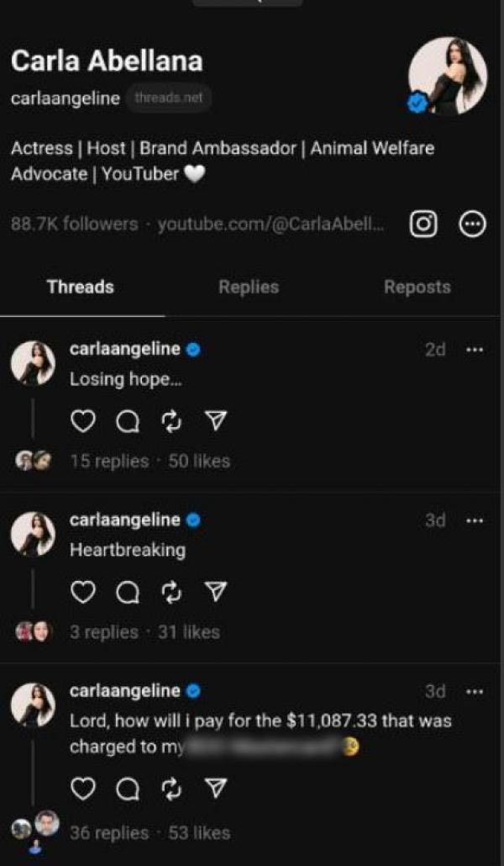Reply to the "Losing hope..." post
This screenshot has height=866, width=504.
tap(127, 421)
